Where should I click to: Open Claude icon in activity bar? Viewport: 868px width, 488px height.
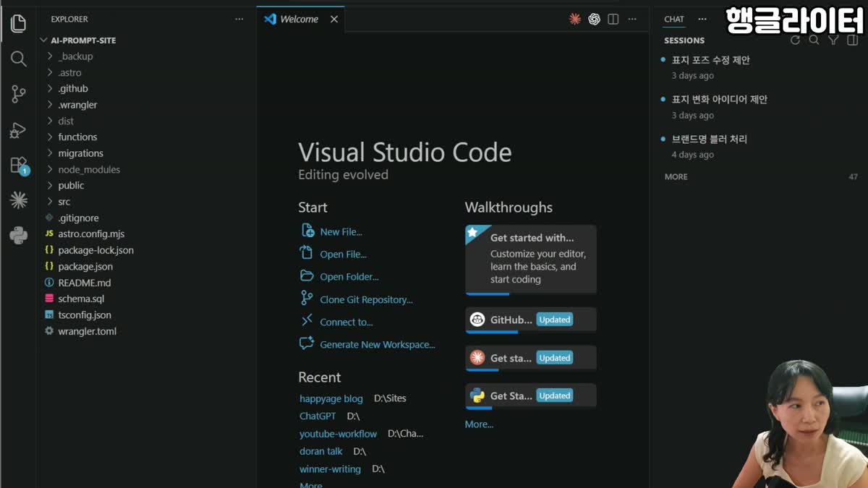point(18,200)
